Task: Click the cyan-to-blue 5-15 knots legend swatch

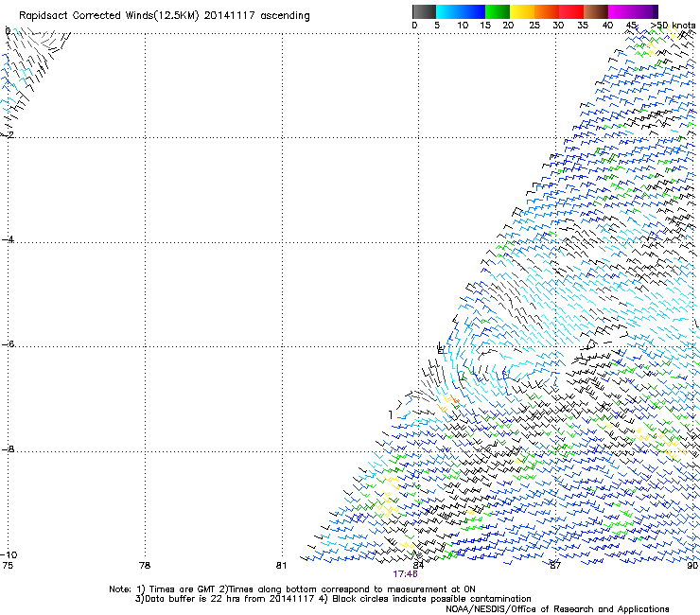Action: point(461,11)
